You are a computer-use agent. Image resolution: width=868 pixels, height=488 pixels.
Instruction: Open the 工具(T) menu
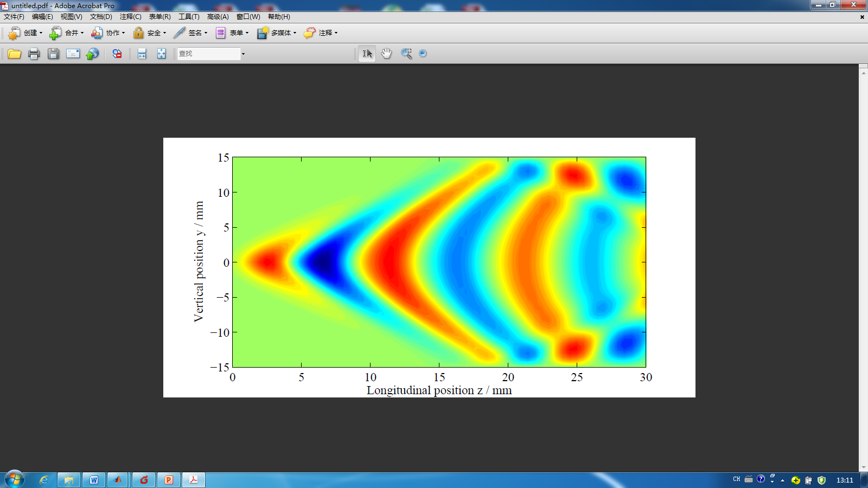(189, 17)
